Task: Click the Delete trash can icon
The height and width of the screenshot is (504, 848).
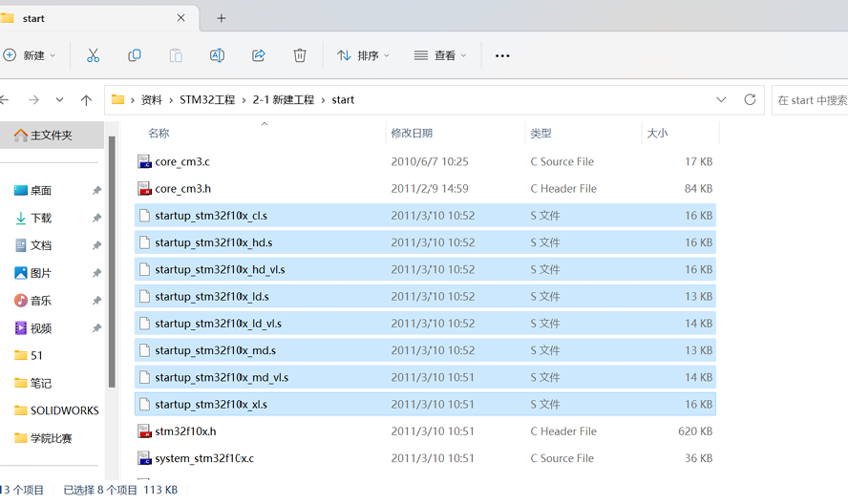Action: 300,55
